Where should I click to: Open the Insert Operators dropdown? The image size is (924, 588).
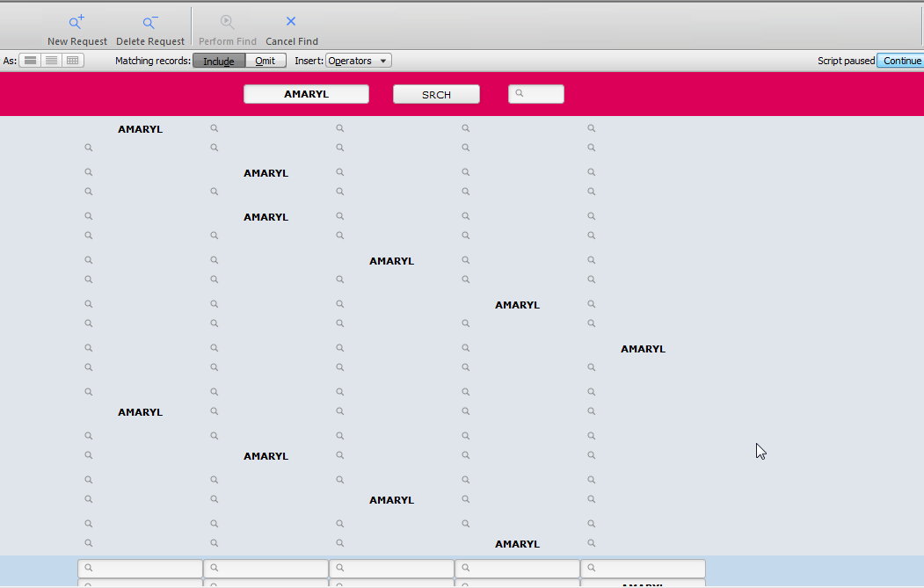tap(359, 61)
